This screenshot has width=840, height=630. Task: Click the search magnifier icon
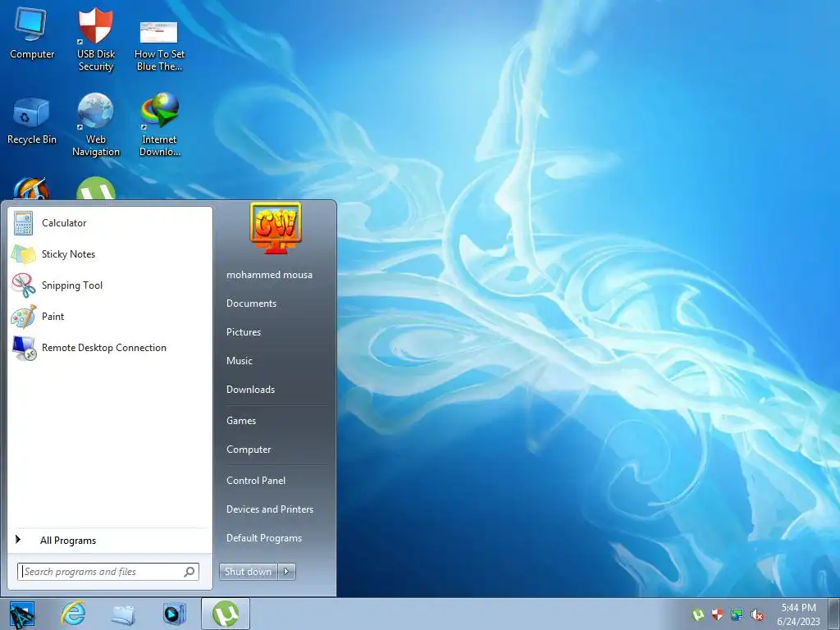[189, 572]
